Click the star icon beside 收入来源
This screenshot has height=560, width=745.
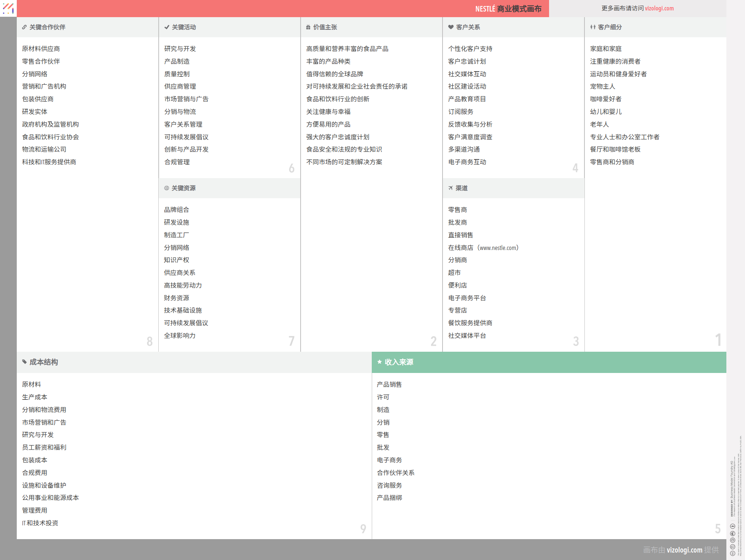(x=379, y=362)
